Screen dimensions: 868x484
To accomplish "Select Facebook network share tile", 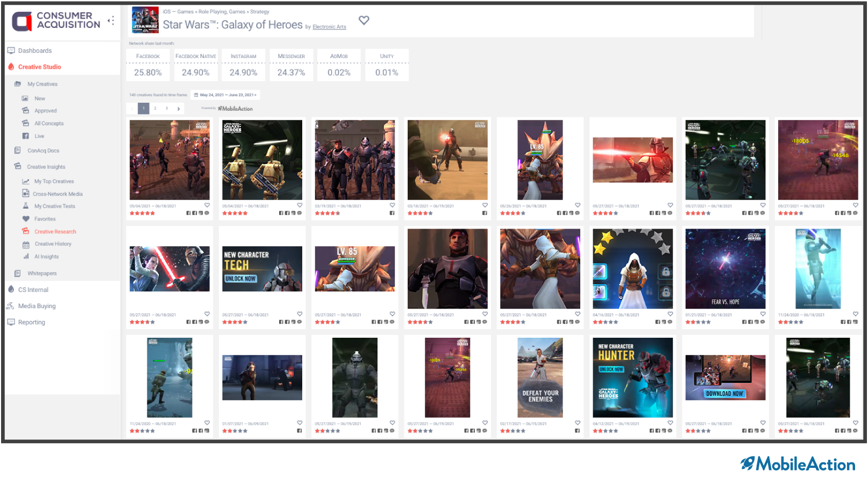I will pos(148,65).
